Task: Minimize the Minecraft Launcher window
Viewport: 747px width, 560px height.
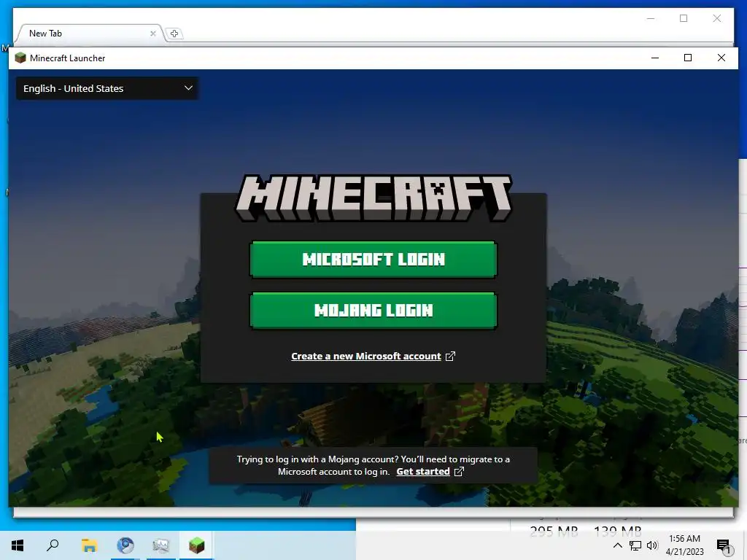Action: pos(655,58)
